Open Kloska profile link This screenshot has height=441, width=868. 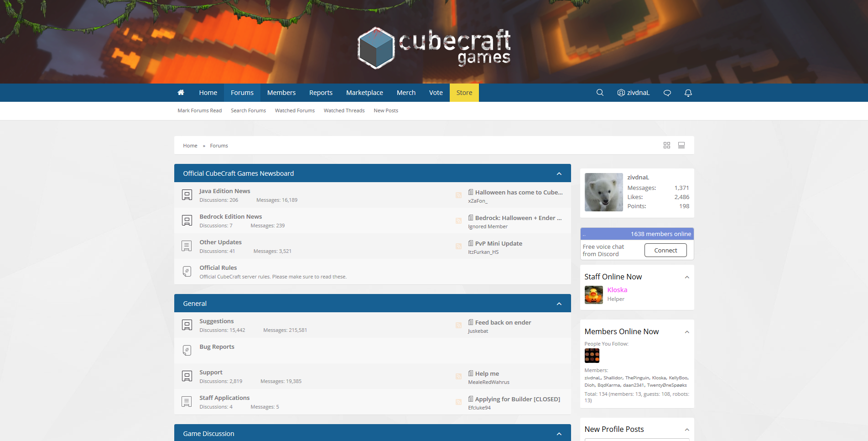coord(617,290)
